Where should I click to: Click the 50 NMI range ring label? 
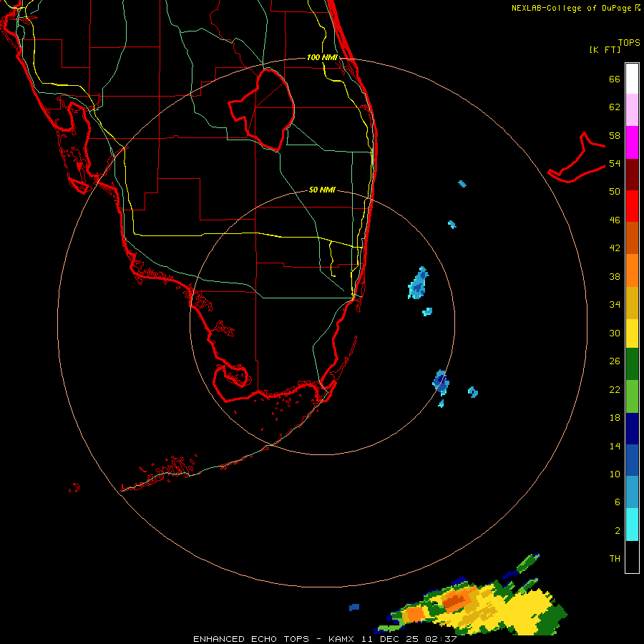[322, 190]
